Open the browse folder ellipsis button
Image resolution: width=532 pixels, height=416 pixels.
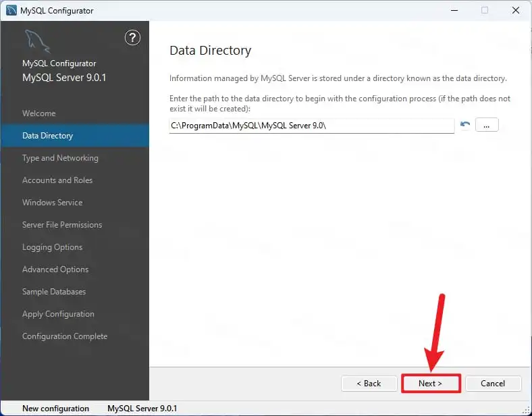point(487,125)
